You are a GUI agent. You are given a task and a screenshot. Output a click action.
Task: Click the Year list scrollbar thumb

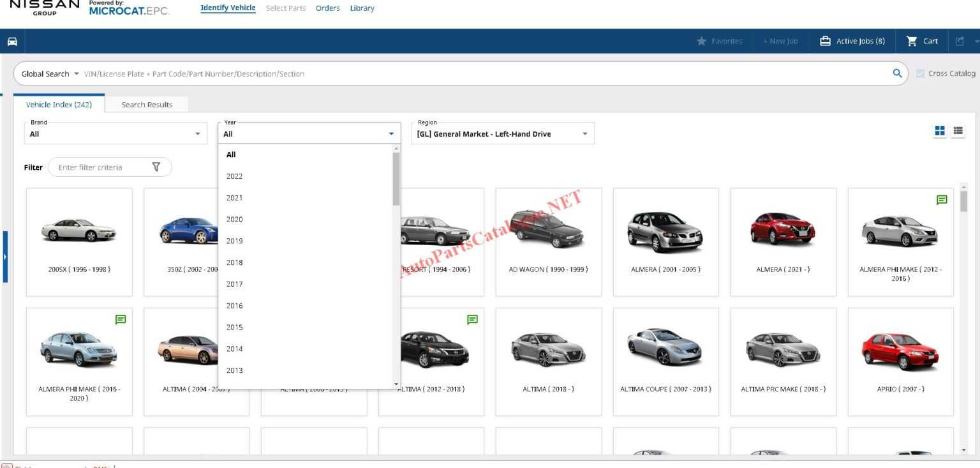[x=396, y=178]
